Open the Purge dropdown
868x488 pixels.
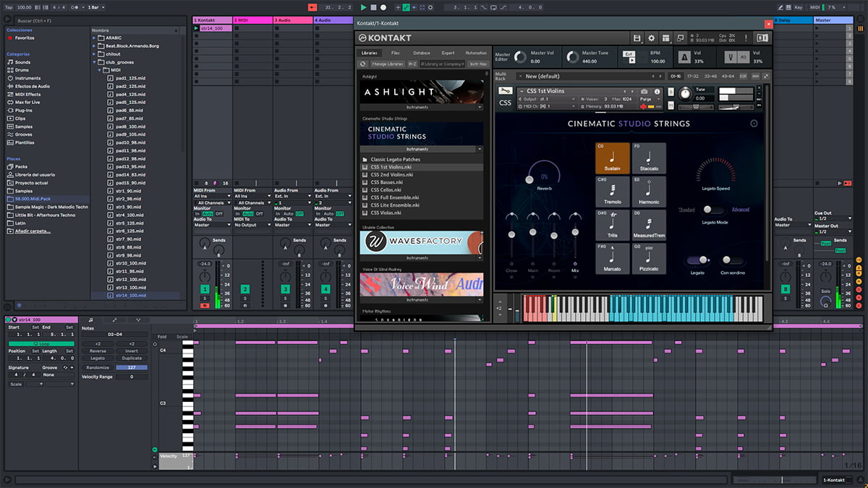click(x=650, y=98)
